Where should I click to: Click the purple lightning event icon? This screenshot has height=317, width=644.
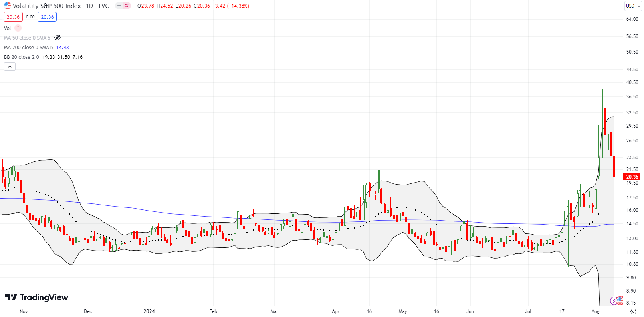point(614,301)
